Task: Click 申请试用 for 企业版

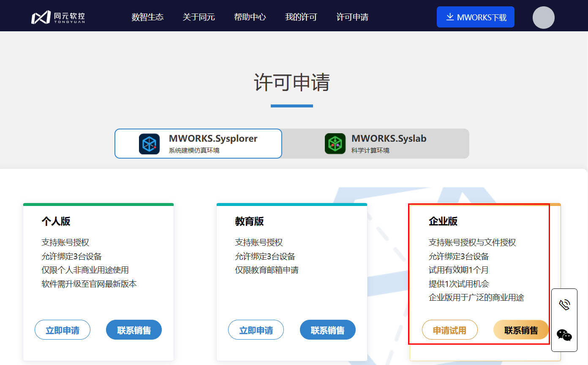Action: tap(449, 330)
